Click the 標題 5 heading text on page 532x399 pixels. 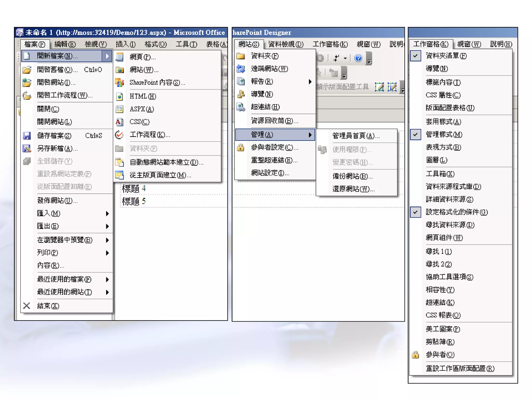pos(134,201)
